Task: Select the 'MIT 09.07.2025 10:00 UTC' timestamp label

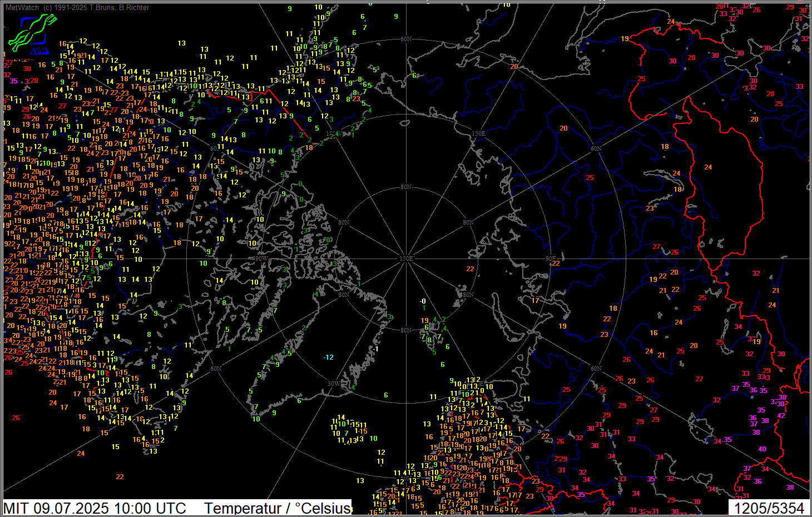Action: 95,508
